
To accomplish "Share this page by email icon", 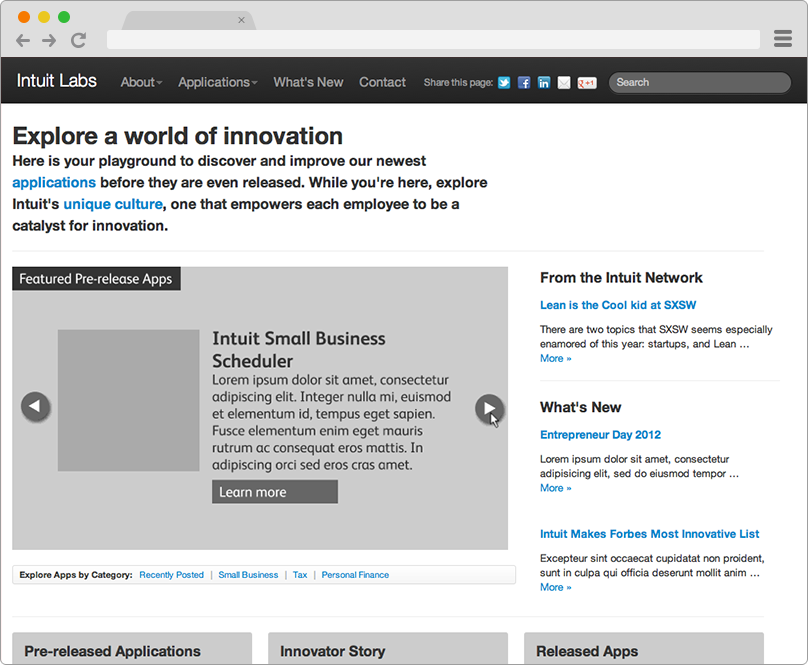I will [564, 83].
